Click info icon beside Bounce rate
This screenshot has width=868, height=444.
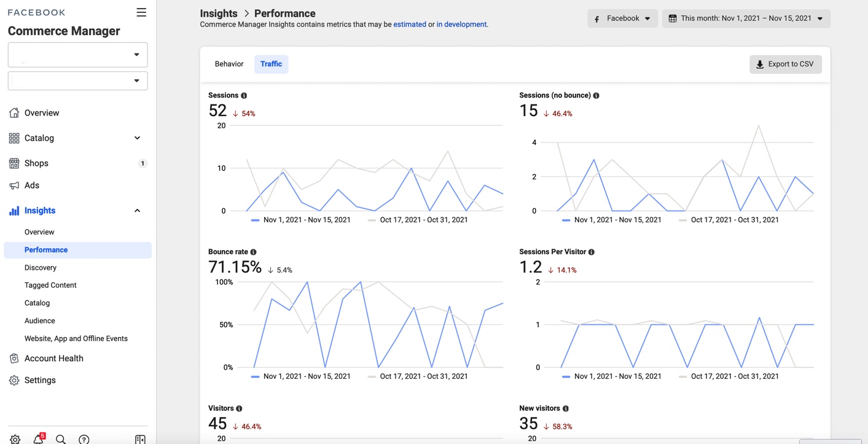pyautogui.click(x=253, y=252)
